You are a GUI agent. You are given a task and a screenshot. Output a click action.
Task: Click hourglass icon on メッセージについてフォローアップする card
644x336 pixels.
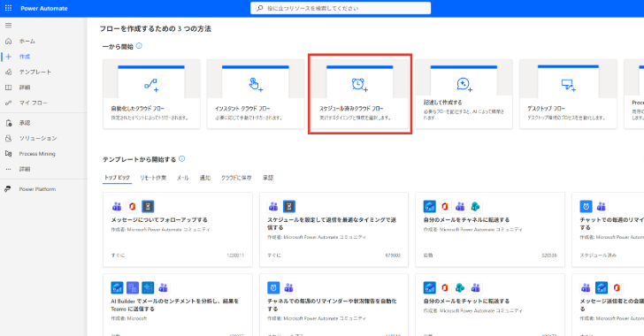tap(148, 206)
